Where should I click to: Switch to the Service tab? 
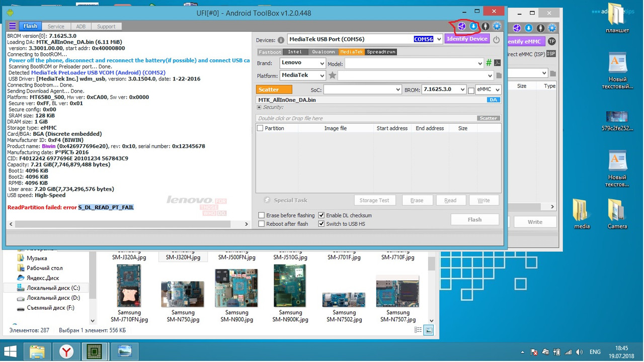click(x=56, y=26)
